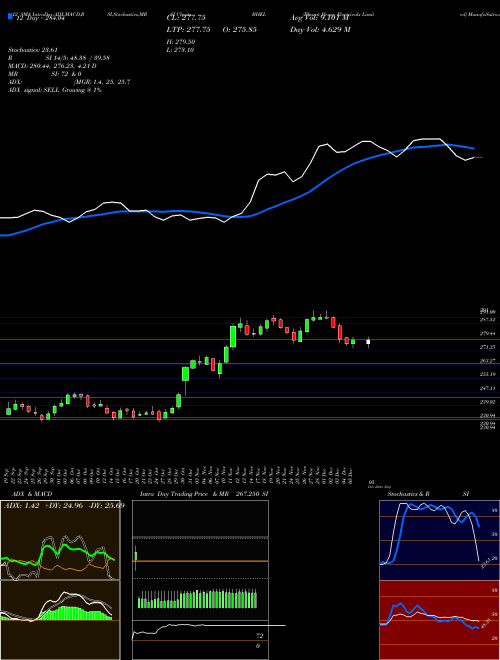
Task: Click the 255.19 price axis label
Action: (x=488, y=374)
